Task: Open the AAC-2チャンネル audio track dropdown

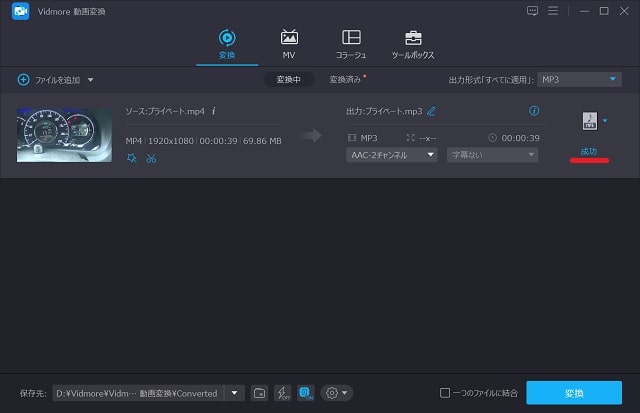Action: coord(392,155)
